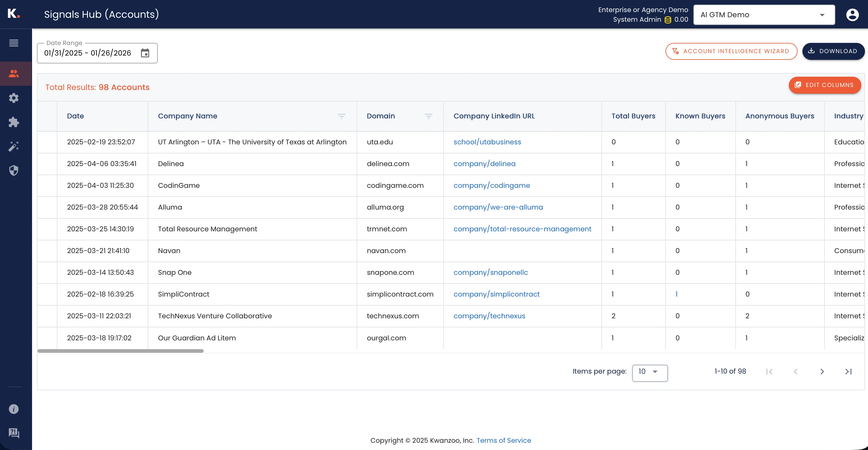Open the Company Name column filter
Viewport: 868px width, 450px height.
pyautogui.click(x=341, y=116)
